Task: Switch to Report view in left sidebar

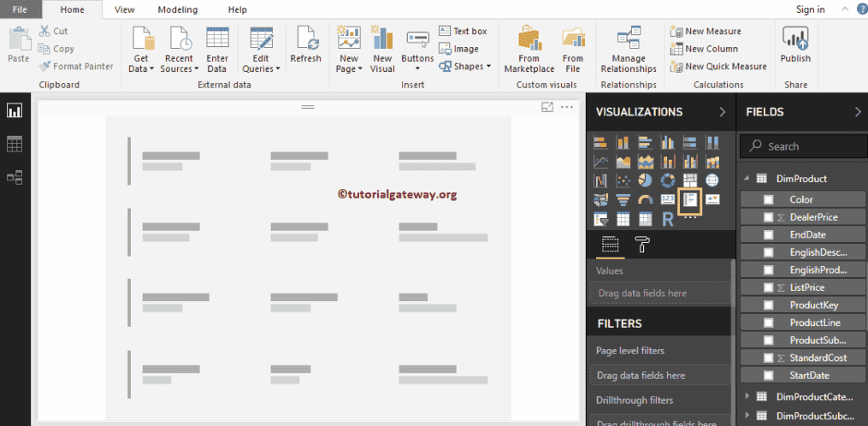Action: [x=15, y=110]
